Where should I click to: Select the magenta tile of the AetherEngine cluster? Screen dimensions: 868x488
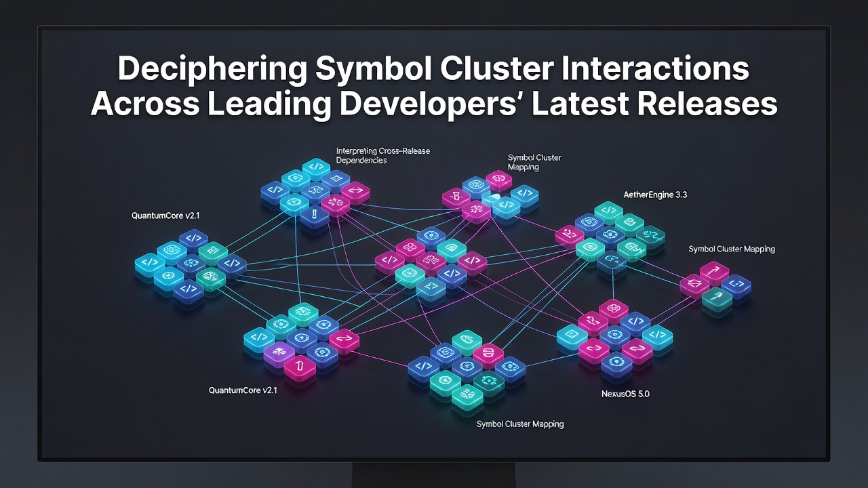(570, 237)
